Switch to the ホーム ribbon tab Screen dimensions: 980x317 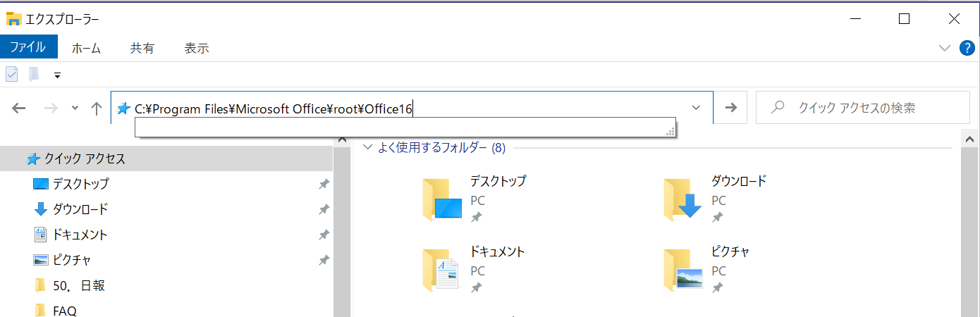pyautogui.click(x=86, y=48)
